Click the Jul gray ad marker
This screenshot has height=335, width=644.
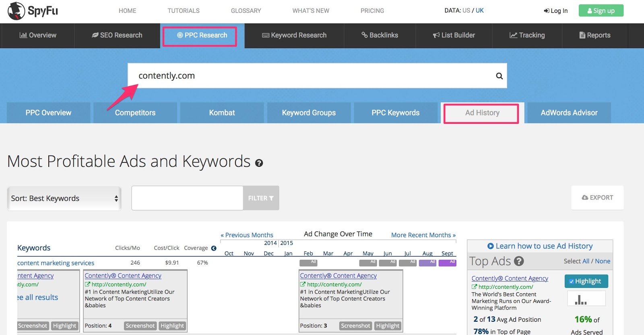pos(407,263)
